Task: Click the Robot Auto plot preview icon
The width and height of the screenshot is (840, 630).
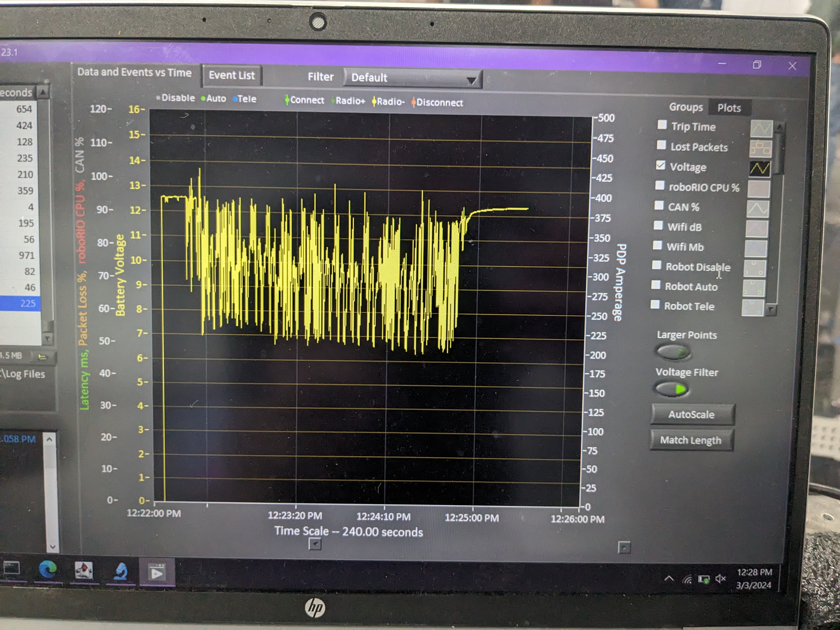Action: pos(754,288)
